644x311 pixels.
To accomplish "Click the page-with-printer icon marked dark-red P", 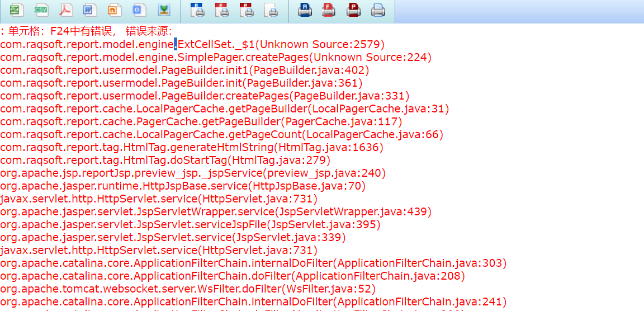I will (247, 10).
